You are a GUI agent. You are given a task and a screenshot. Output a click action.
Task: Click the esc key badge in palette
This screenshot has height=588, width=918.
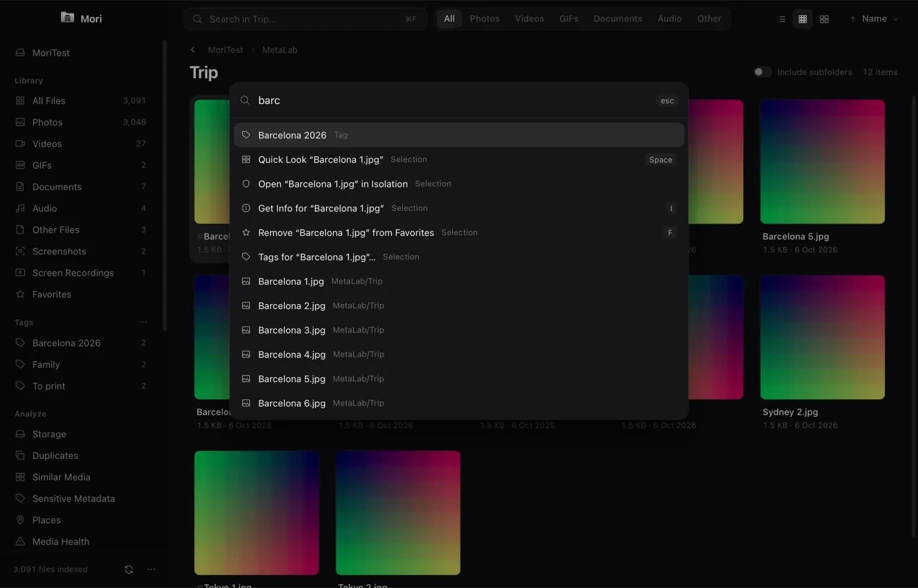pos(667,100)
